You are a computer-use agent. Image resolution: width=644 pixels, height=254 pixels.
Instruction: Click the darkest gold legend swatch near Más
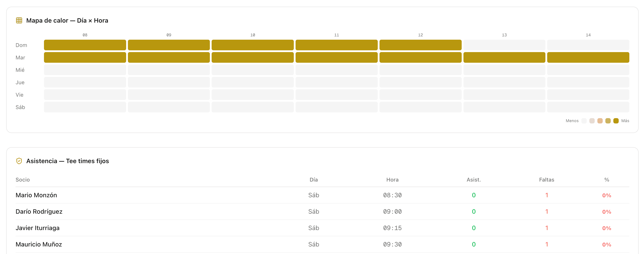coord(616,121)
